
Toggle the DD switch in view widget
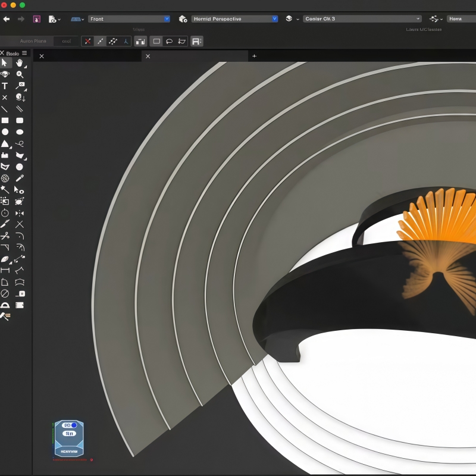click(x=70, y=425)
